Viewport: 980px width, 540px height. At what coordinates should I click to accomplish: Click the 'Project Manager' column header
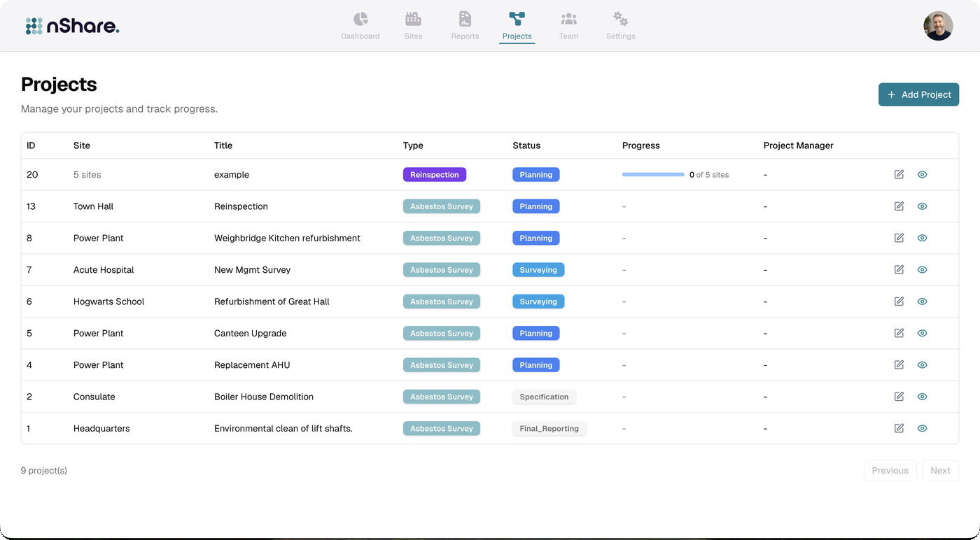(798, 145)
